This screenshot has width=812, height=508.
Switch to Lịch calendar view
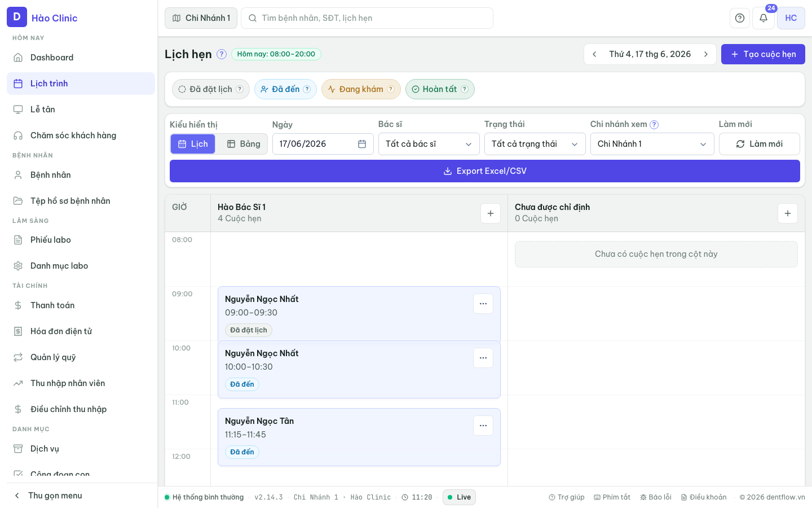(x=193, y=144)
